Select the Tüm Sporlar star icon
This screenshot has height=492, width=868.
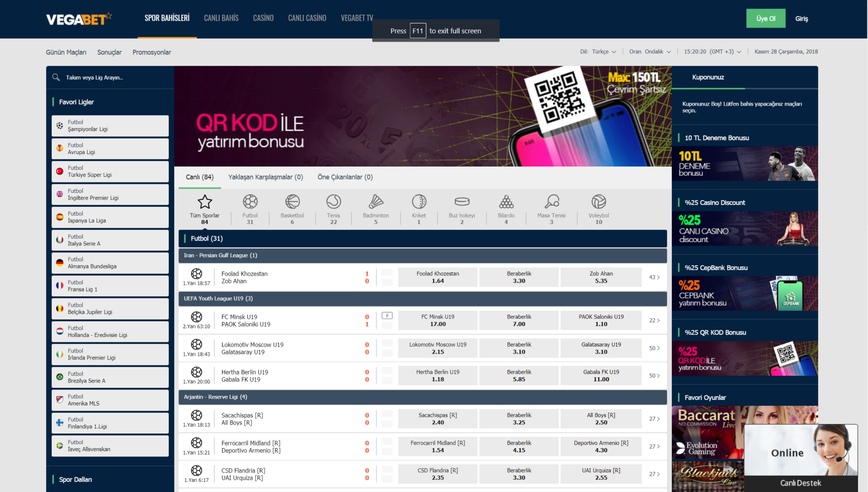204,202
